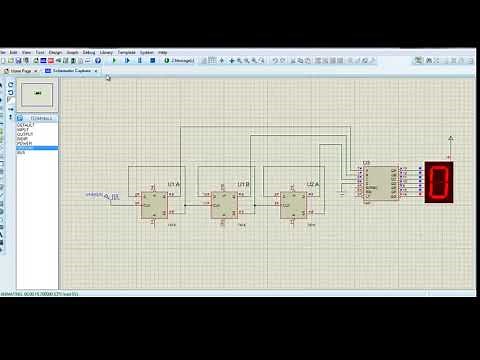Run the simulation with the play button
Screen dimensions: 480x360
click(114, 60)
